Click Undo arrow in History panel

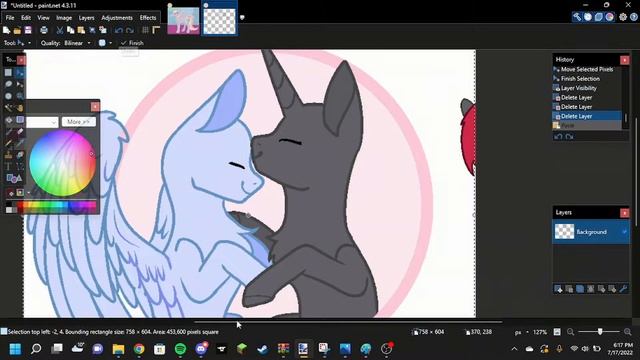click(x=558, y=137)
